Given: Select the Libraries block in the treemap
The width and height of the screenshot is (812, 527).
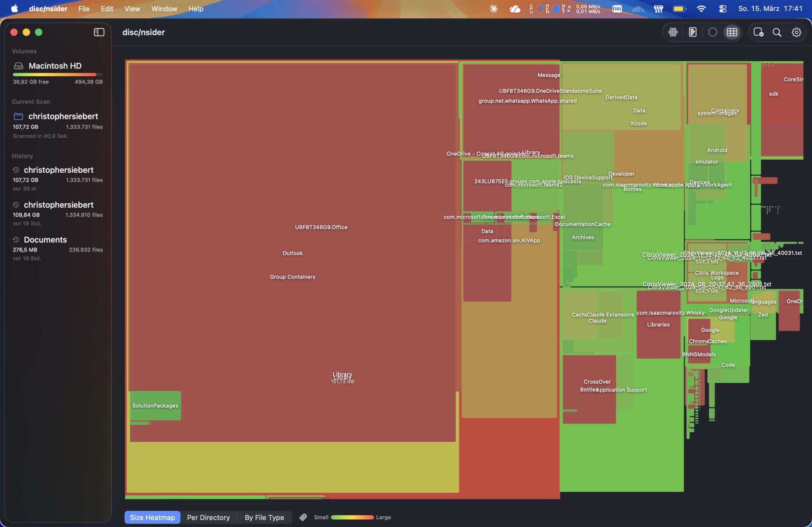Looking at the screenshot, I should point(658,325).
